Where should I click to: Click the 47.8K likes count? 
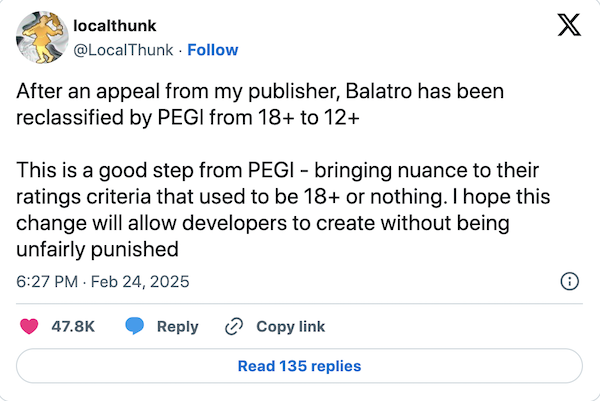tap(72, 326)
